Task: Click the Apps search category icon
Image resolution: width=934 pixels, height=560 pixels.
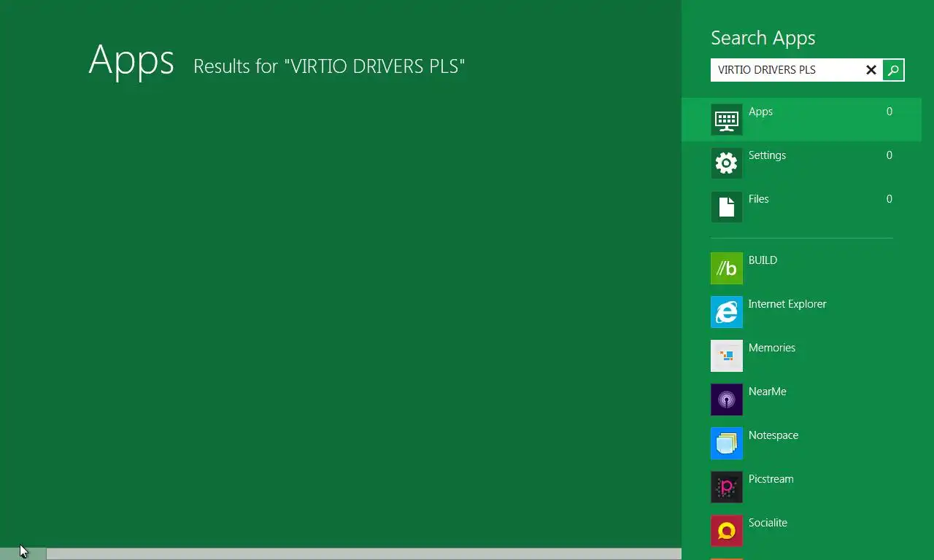Action: click(x=727, y=120)
